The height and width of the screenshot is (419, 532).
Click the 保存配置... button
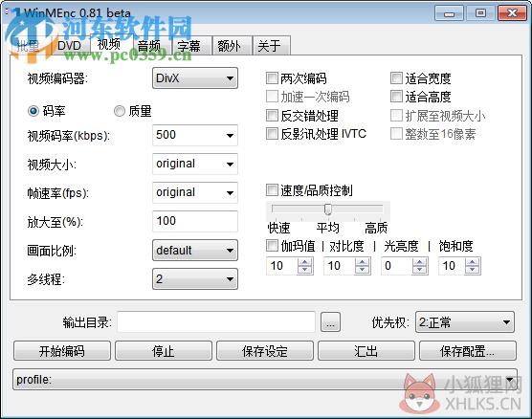coord(468,351)
